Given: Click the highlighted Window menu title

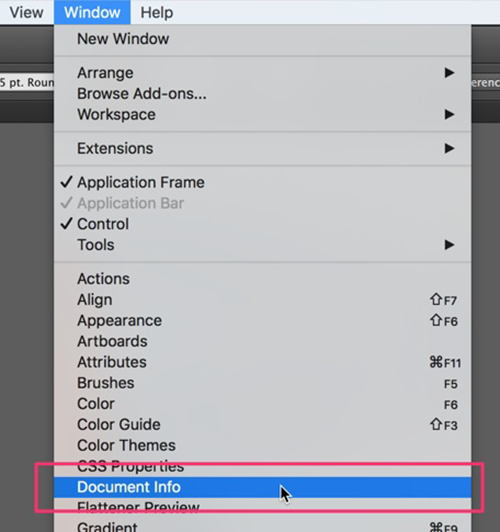Looking at the screenshot, I should click(x=92, y=13).
